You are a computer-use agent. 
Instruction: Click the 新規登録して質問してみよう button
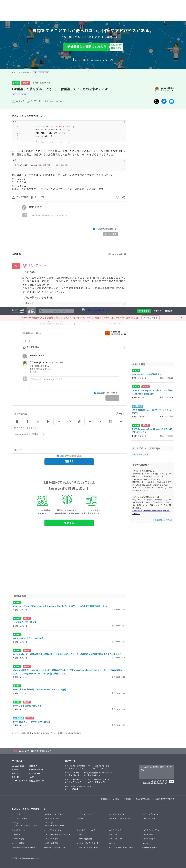click(x=86, y=47)
